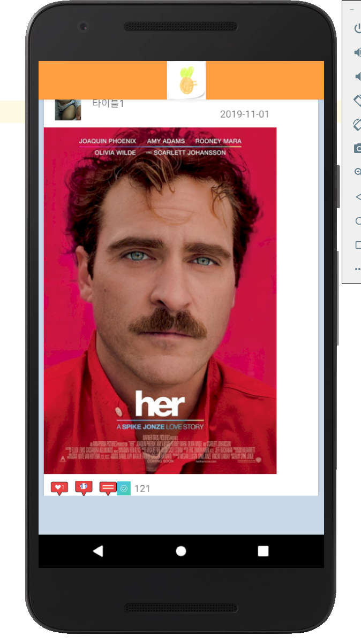
Task: Select the 121 count text
Action: pyautogui.click(x=142, y=489)
